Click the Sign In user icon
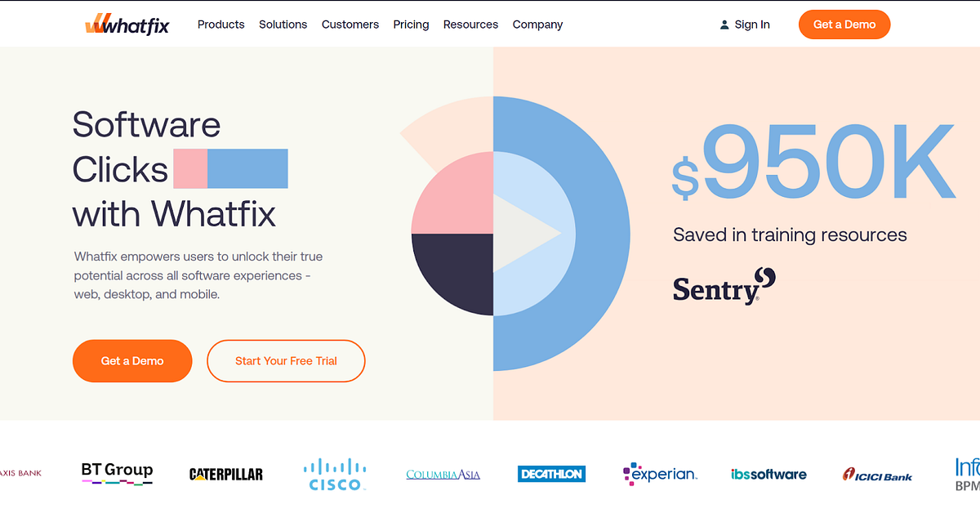Image resolution: width=980 pixels, height=518 pixels. (x=724, y=25)
